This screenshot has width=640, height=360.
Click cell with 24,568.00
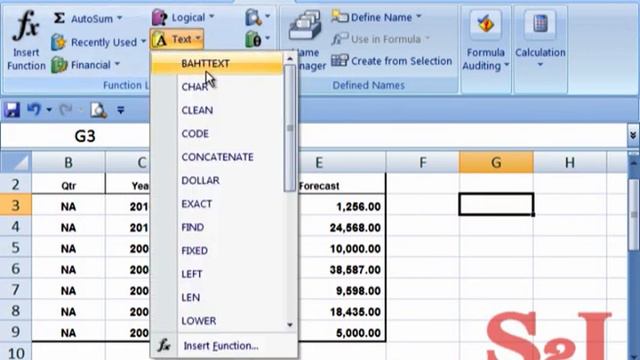click(342, 227)
